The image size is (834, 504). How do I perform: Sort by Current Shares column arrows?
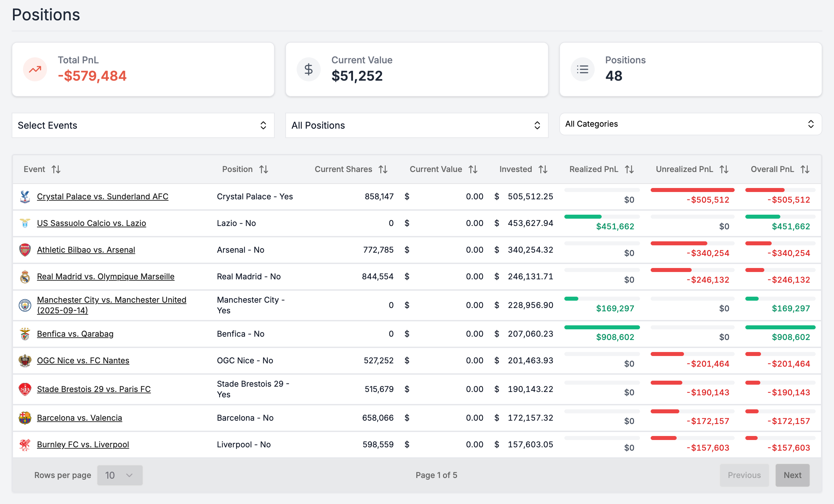(383, 169)
